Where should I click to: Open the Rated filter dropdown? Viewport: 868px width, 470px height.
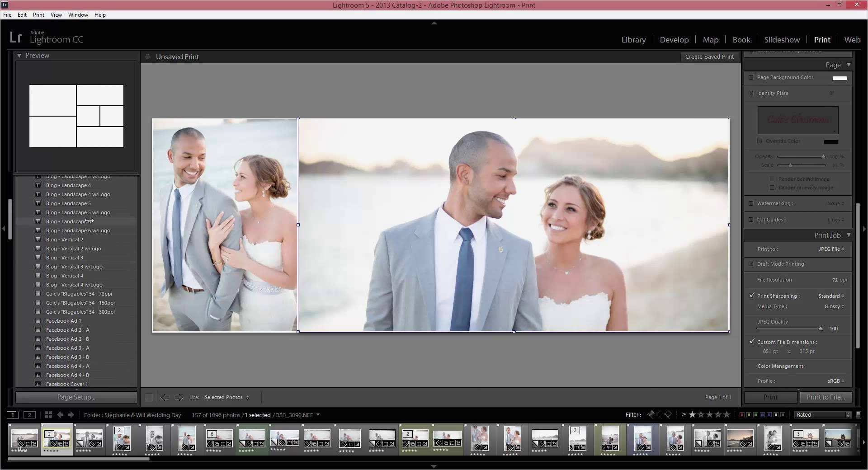(822, 414)
